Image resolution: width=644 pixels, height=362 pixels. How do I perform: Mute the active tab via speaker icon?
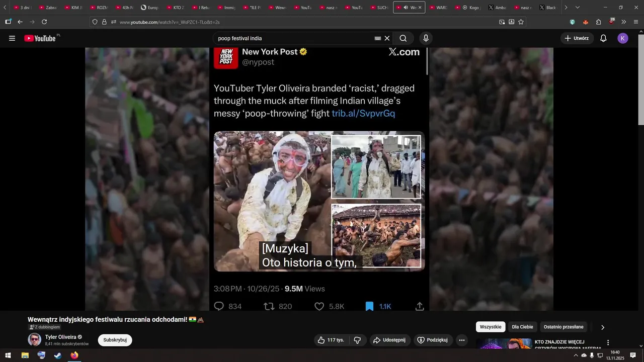(x=406, y=8)
